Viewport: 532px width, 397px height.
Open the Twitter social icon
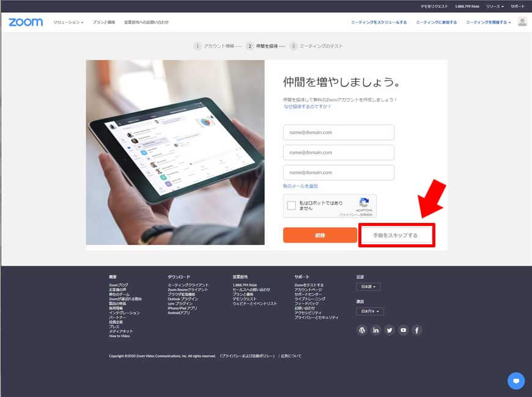pos(390,330)
